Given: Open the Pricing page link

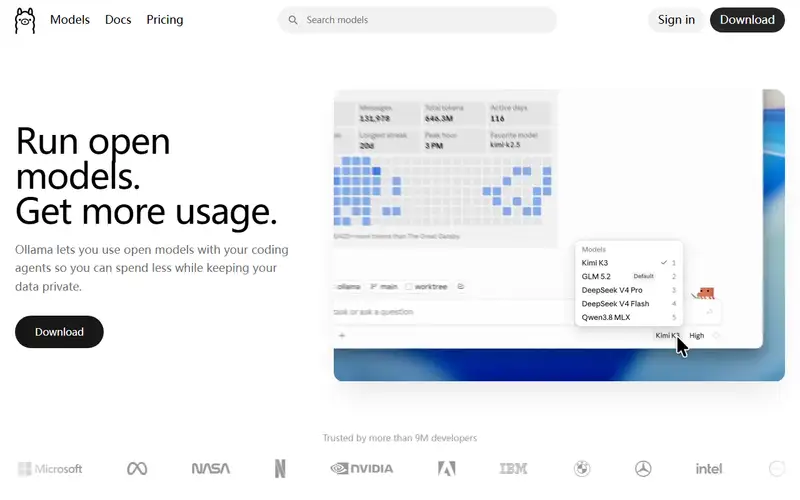Looking at the screenshot, I should pyautogui.click(x=165, y=19).
